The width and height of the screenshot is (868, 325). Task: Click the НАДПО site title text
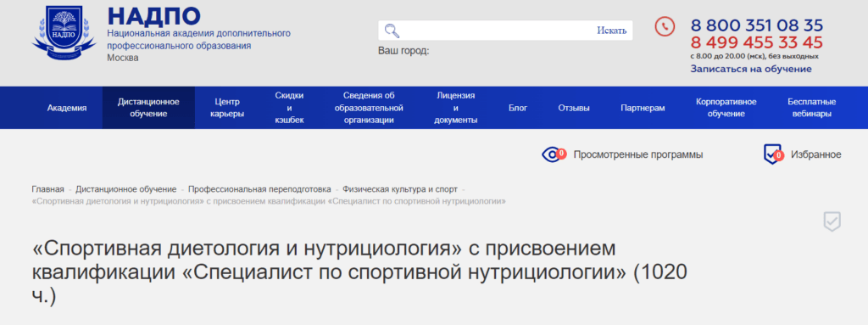click(x=154, y=15)
